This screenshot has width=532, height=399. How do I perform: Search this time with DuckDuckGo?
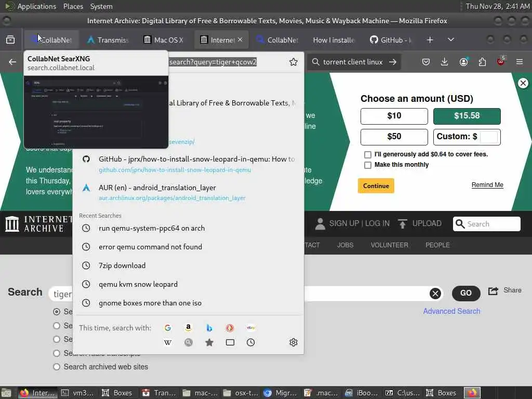230,328
